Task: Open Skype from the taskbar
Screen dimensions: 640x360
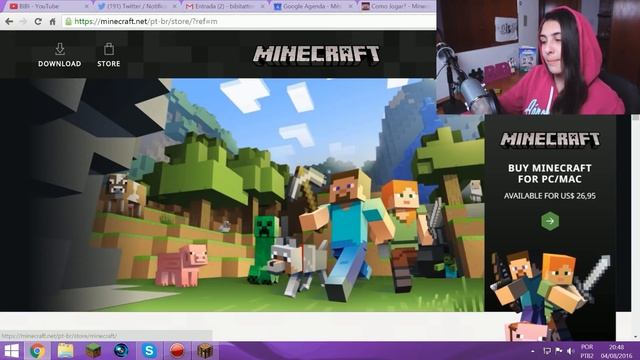Action: (x=149, y=351)
